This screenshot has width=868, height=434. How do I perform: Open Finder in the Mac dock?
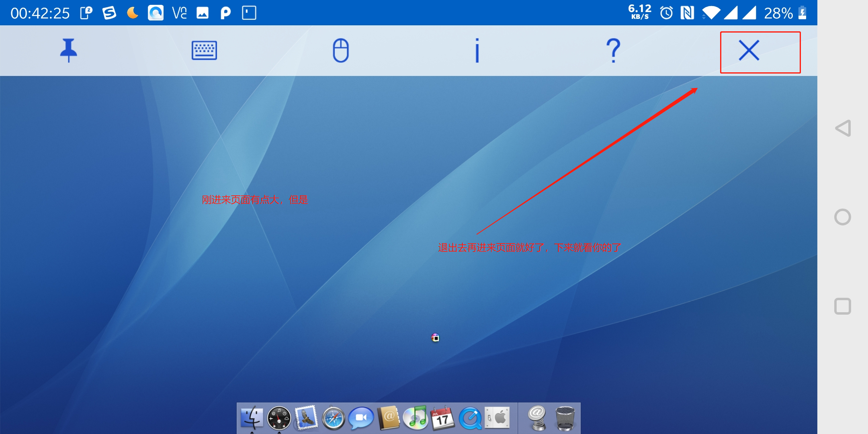pyautogui.click(x=252, y=418)
